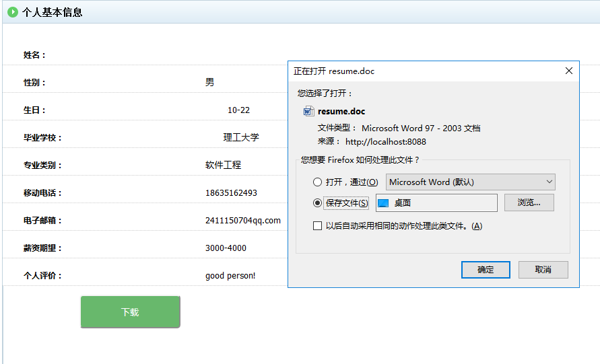
Task: Click the 电子邮箱： label
Action: pos(42,221)
